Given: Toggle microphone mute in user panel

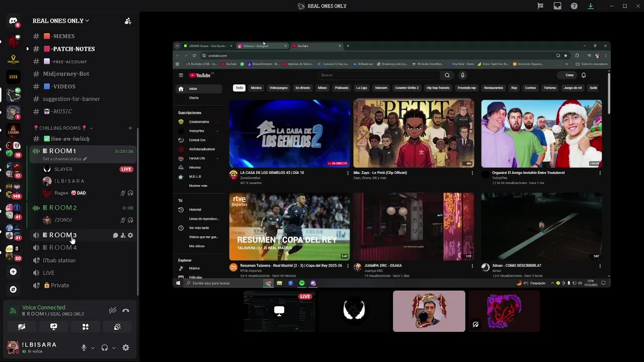Looking at the screenshot, I should pos(84,347).
